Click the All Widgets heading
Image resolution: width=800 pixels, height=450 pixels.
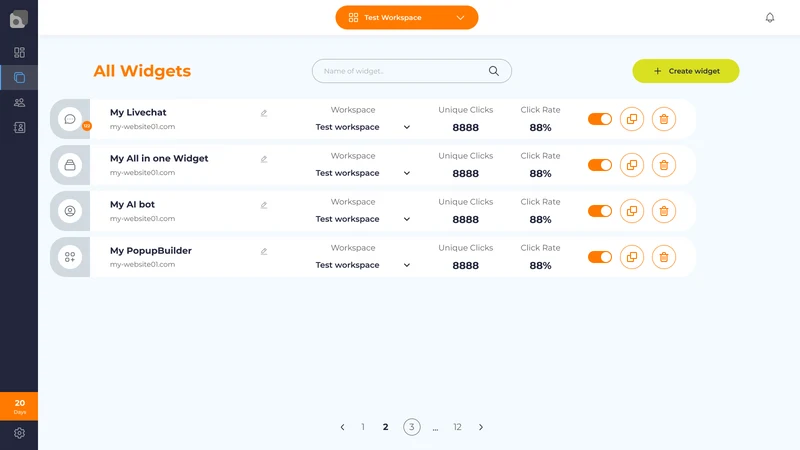[x=142, y=70]
